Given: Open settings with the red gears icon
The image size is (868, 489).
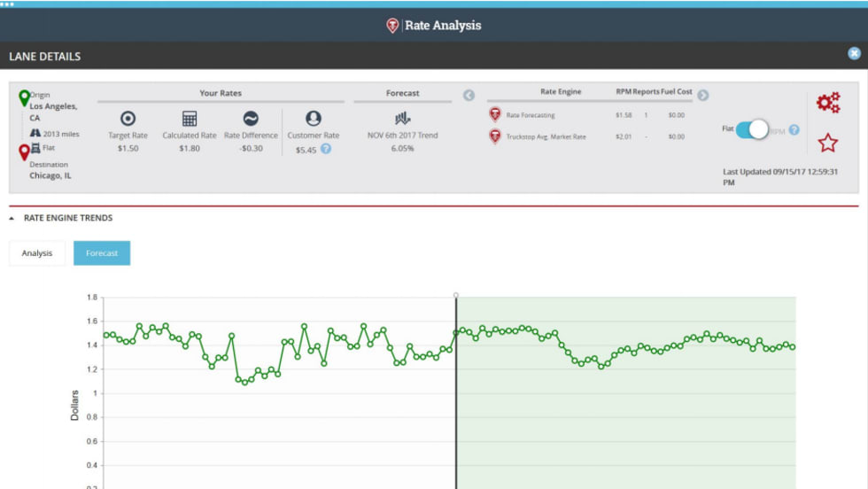Looking at the screenshot, I should (828, 103).
